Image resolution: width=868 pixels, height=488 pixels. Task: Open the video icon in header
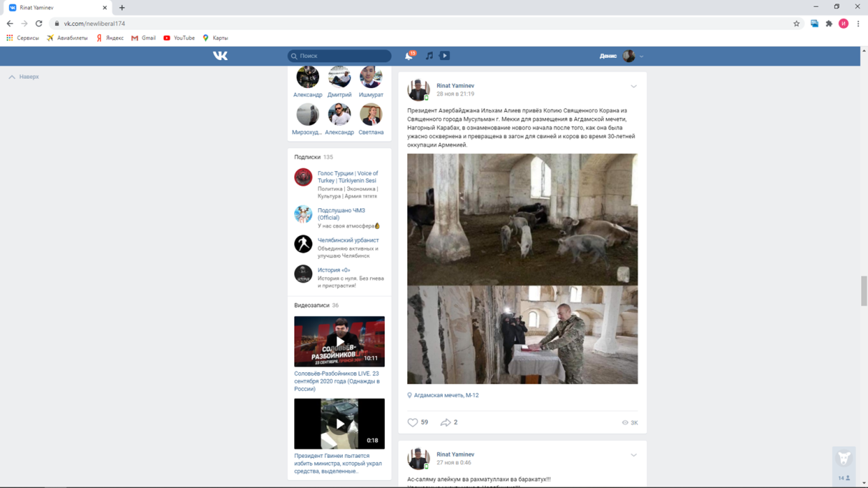(444, 56)
